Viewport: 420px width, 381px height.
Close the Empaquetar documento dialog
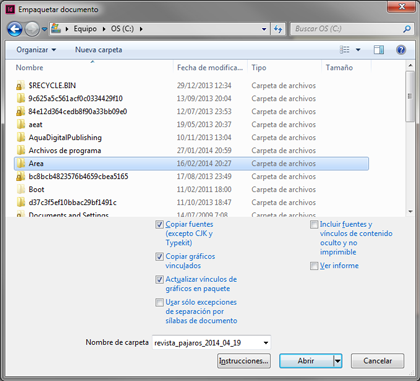pos(402,7)
